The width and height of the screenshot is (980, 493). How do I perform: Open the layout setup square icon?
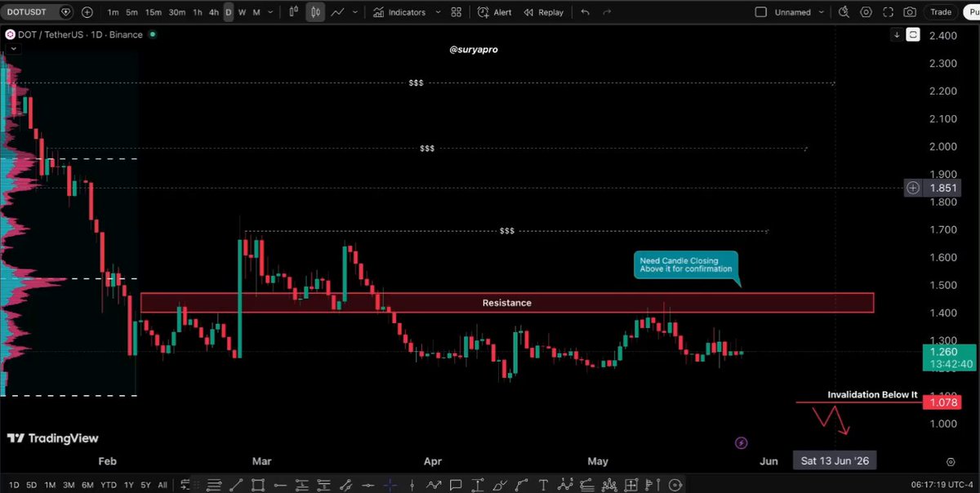(761, 12)
